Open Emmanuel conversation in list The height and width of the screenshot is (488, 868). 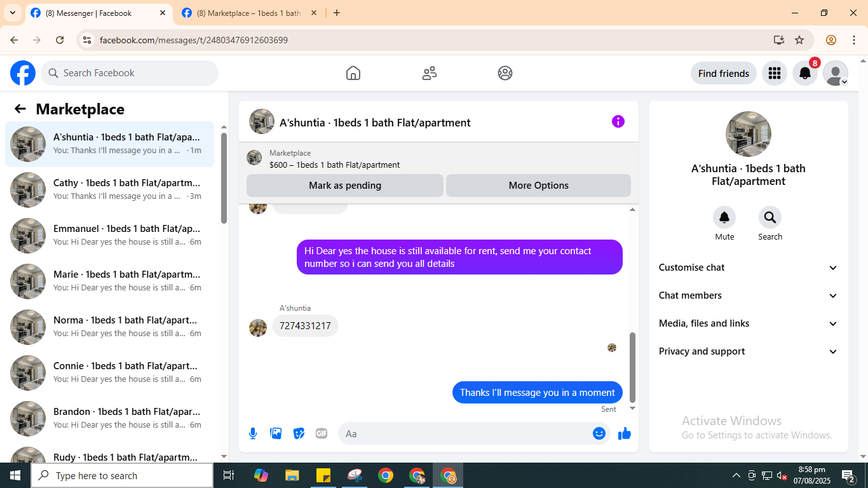click(110, 236)
